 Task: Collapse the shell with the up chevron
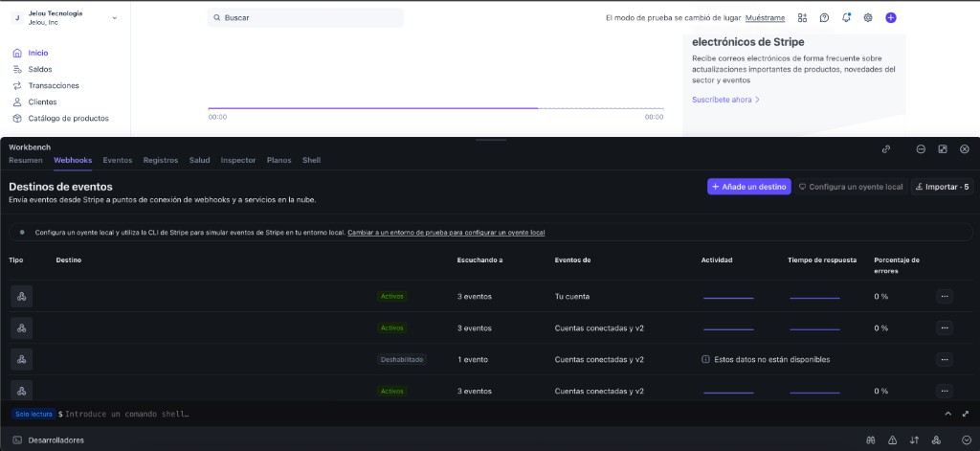pyautogui.click(x=948, y=414)
